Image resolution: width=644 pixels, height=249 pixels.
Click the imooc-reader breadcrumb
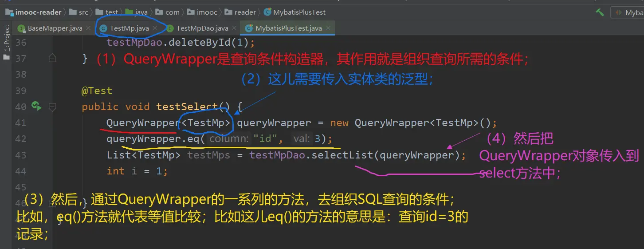point(33,12)
